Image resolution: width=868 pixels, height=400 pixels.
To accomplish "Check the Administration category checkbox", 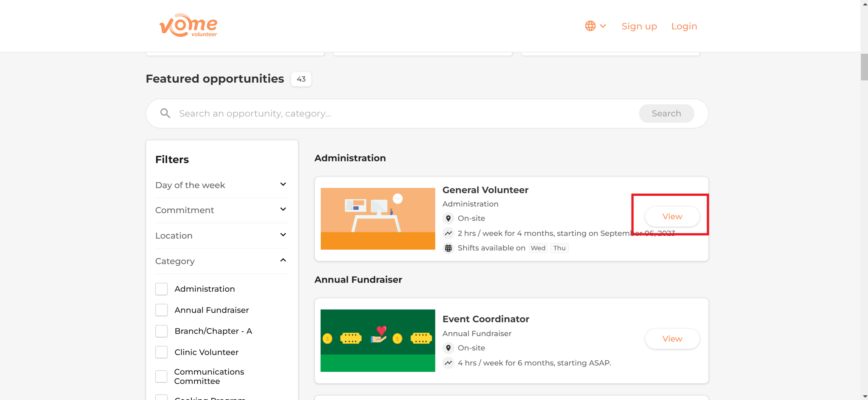I will pos(161,289).
